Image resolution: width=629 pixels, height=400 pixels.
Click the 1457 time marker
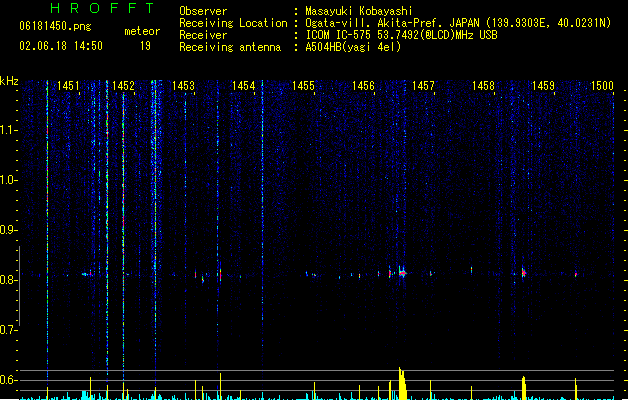coord(423,86)
